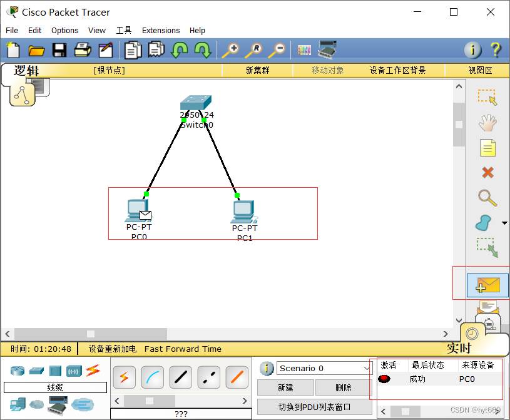The image size is (510, 420).
Task: Open the 工具 menu
Action: [124, 31]
